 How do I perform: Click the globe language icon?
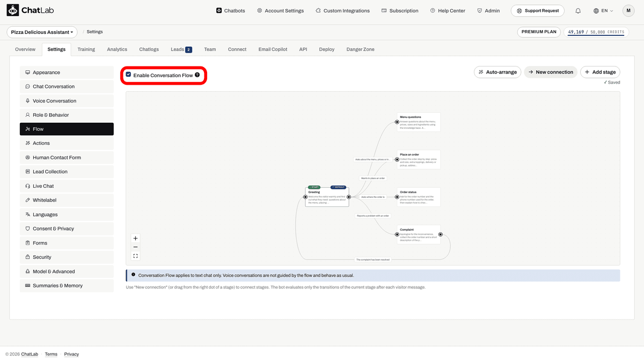point(596,11)
